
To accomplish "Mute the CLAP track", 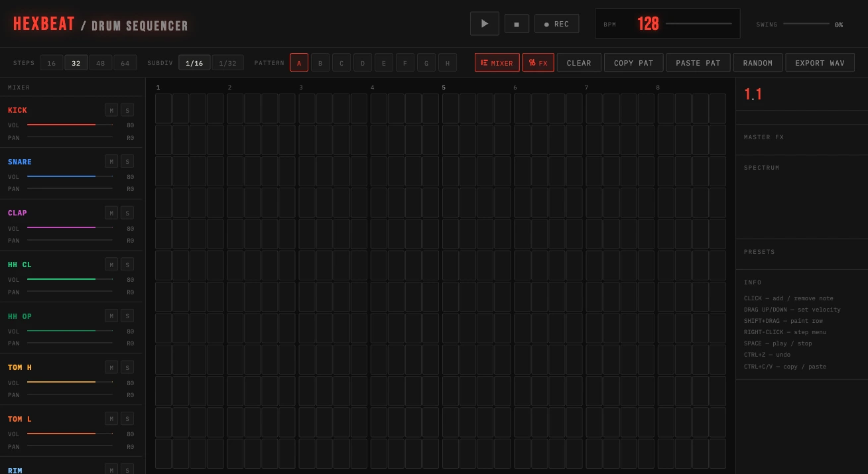I will tap(111, 213).
